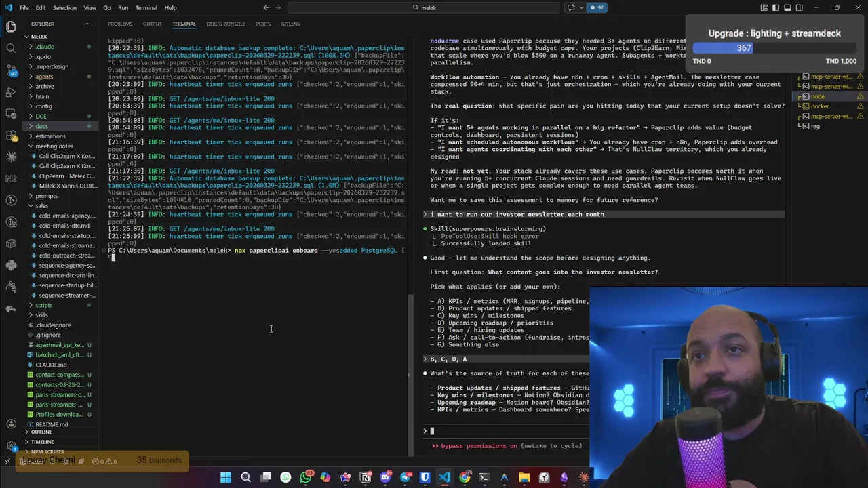Switch to the DEBUG CONSOLE tab
The width and height of the screenshot is (868, 488).
click(226, 24)
